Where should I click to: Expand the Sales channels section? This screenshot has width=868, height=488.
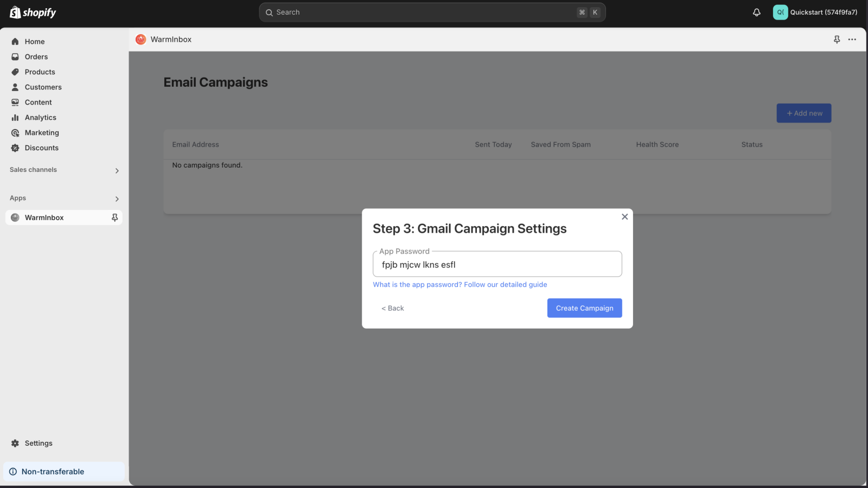click(117, 170)
